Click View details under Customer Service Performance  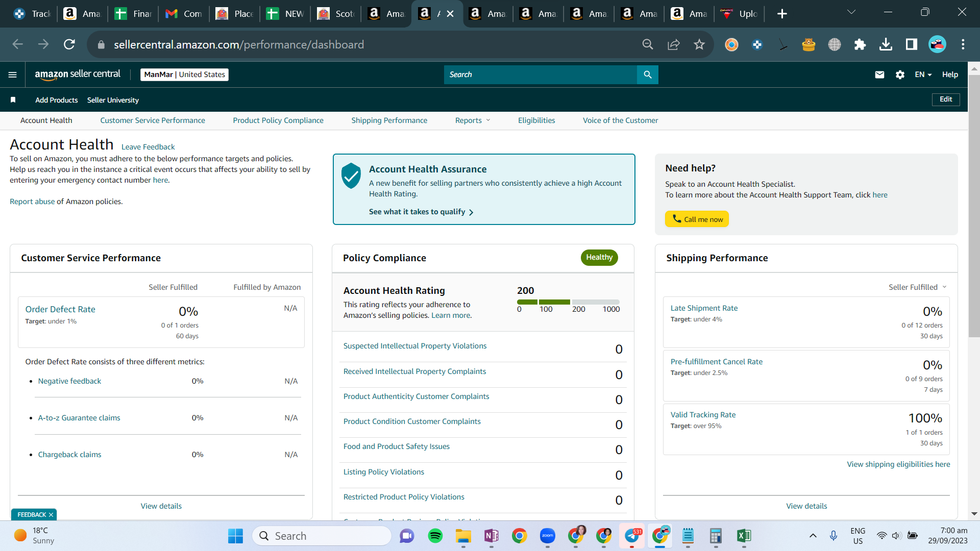point(161,506)
